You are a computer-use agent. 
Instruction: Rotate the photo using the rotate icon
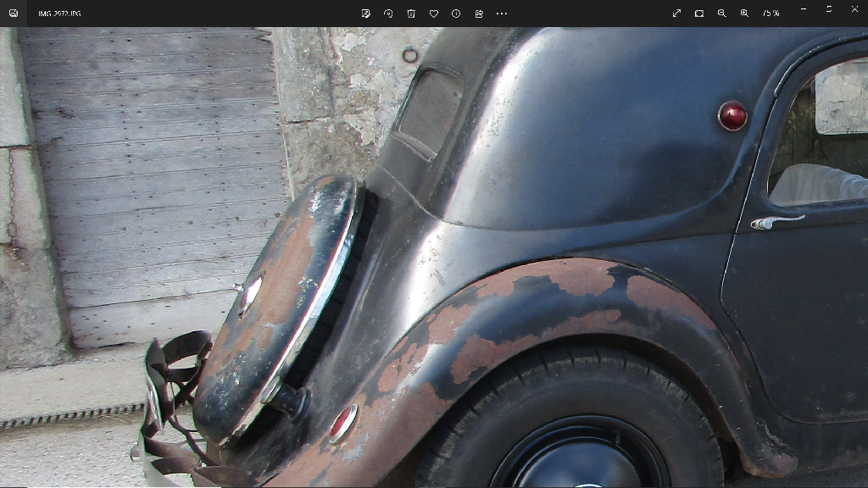pos(388,14)
